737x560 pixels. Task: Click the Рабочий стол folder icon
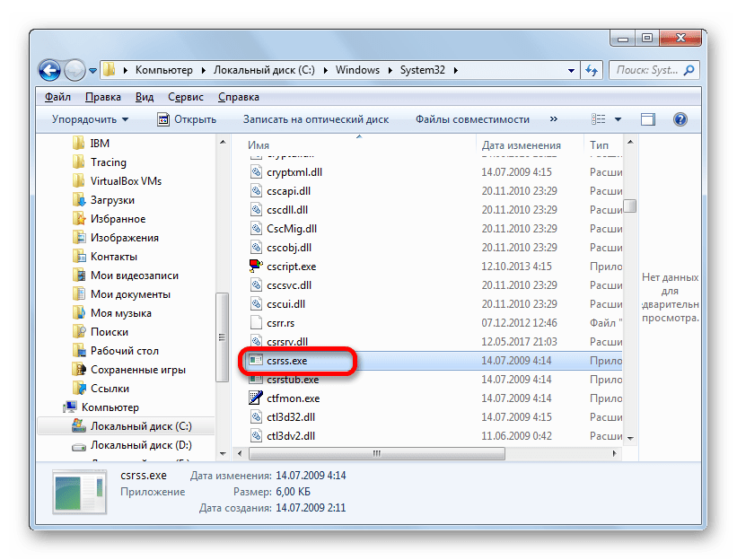[x=79, y=351]
